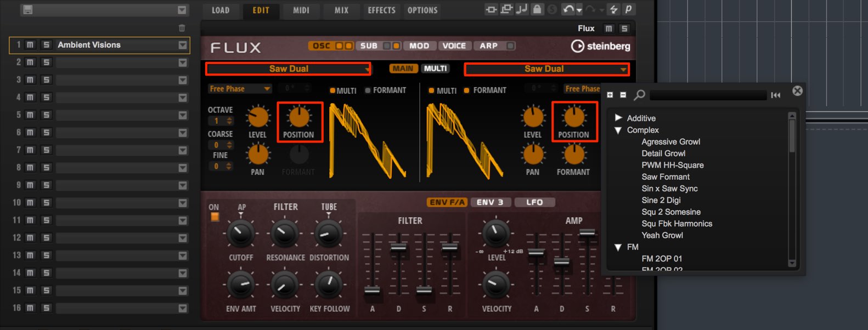
Task: Click the reset filter icon beside search field
Action: tap(775, 95)
